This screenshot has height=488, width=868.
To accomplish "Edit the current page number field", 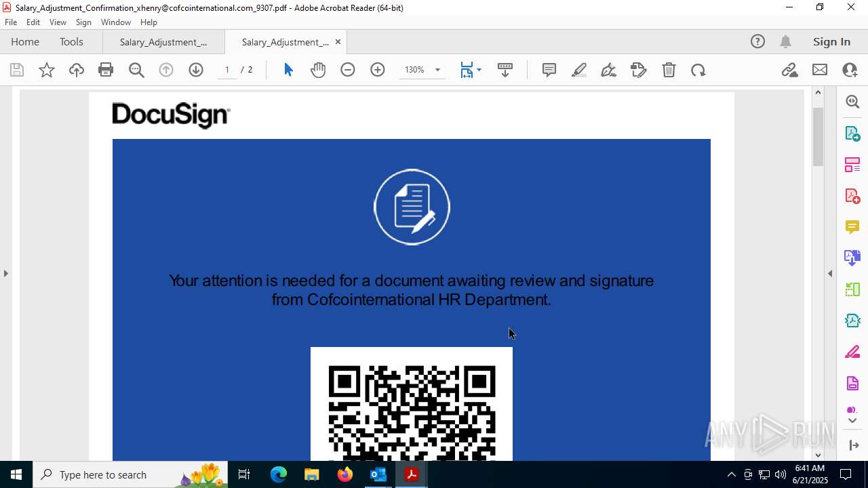I will click(x=227, y=70).
